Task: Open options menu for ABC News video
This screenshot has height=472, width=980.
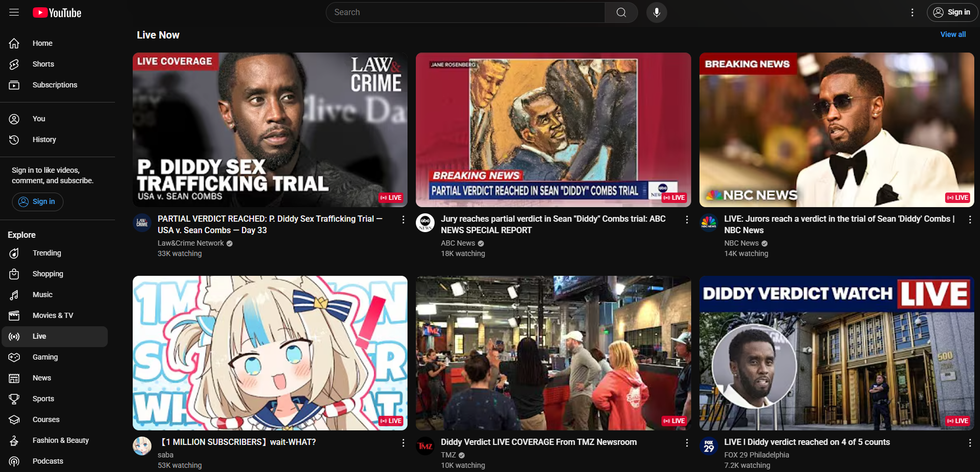Action: (x=686, y=220)
